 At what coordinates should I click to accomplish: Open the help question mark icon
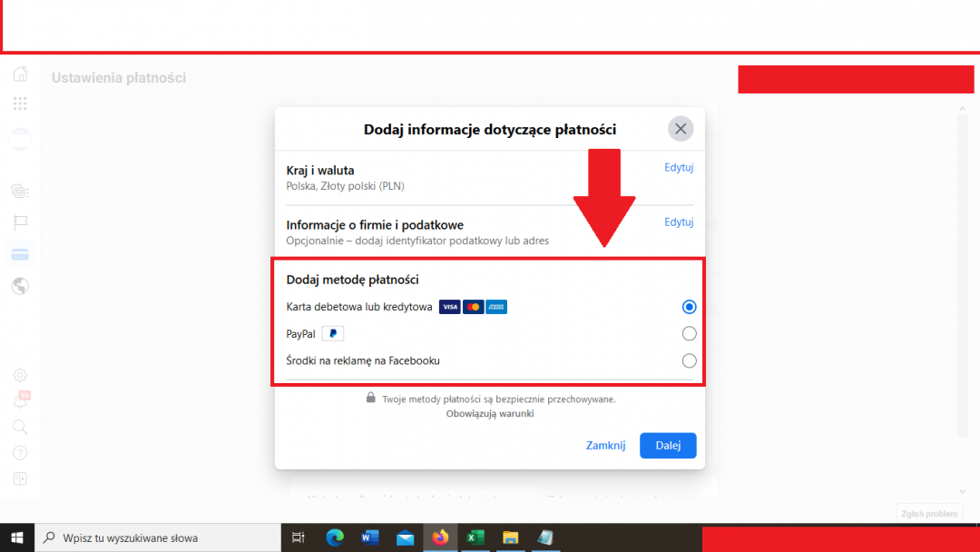20,453
